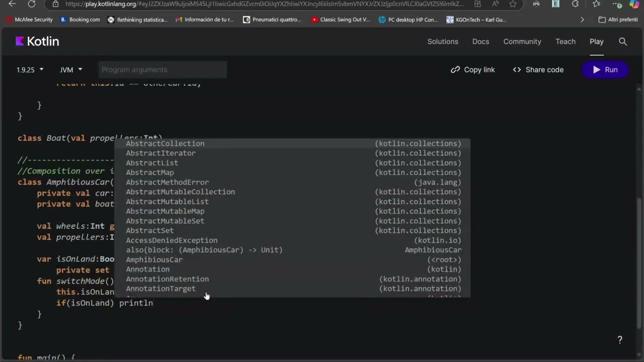
Task: Choose AccessDeniedException suggestion
Action: [x=292, y=240]
